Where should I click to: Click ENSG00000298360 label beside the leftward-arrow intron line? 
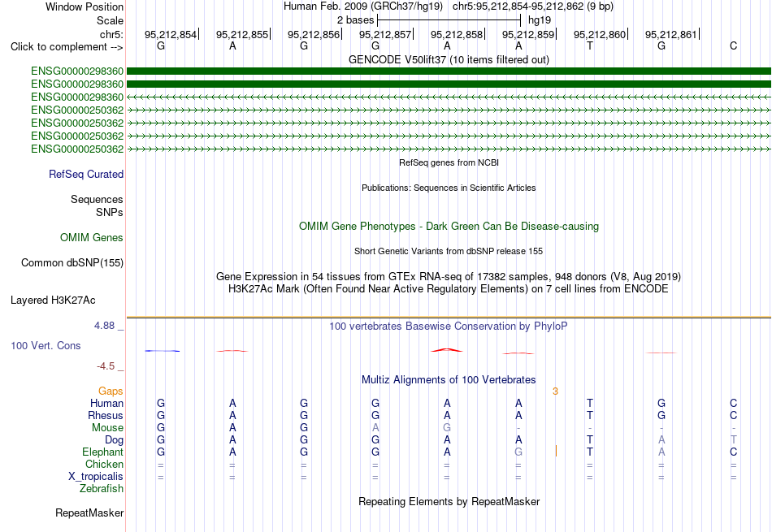click(x=77, y=97)
